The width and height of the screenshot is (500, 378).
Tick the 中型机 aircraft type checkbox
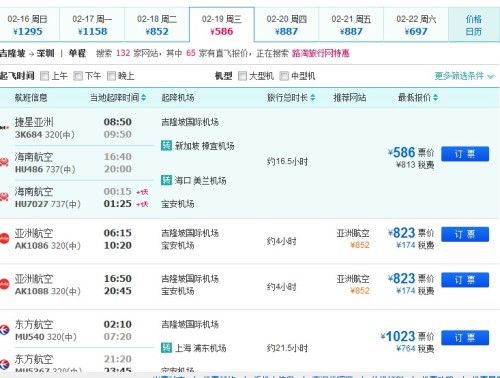point(284,76)
